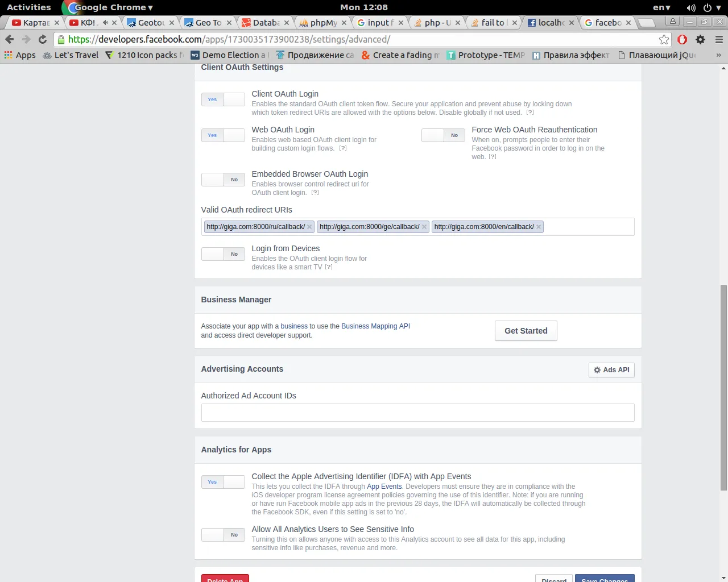Close the 'fail to' Stack Overflow tab
The width and height of the screenshot is (728, 582).
click(515, 23)
